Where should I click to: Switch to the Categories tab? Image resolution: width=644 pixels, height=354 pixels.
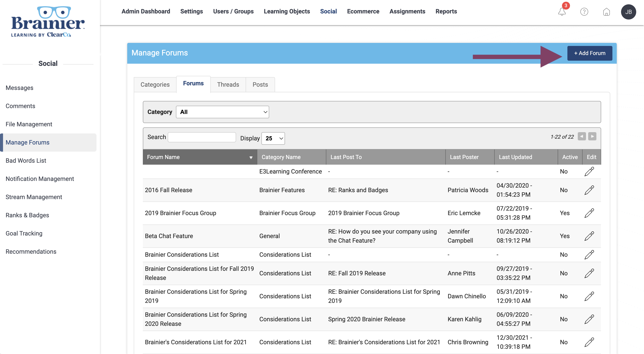click(155, 85)
